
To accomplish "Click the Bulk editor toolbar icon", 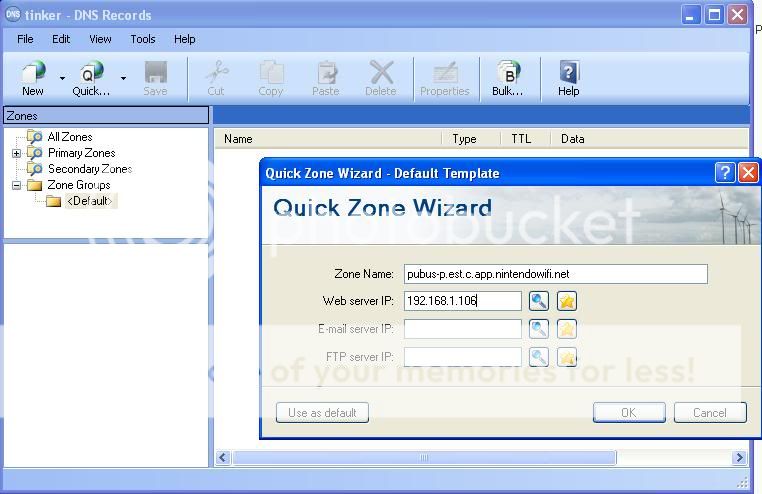I will [x=508, y=78].
